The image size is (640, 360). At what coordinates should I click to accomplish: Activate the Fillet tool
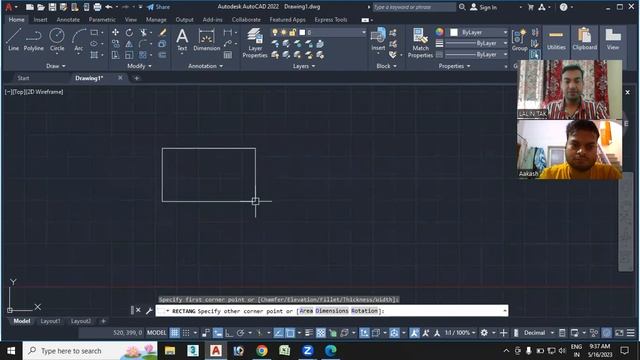pyautogui.click(x=143, y=44)
